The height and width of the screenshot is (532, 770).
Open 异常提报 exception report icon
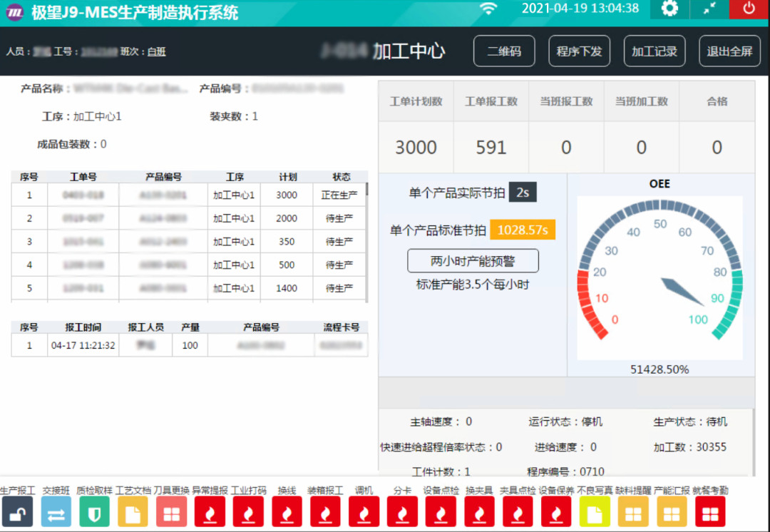[210, 512]
